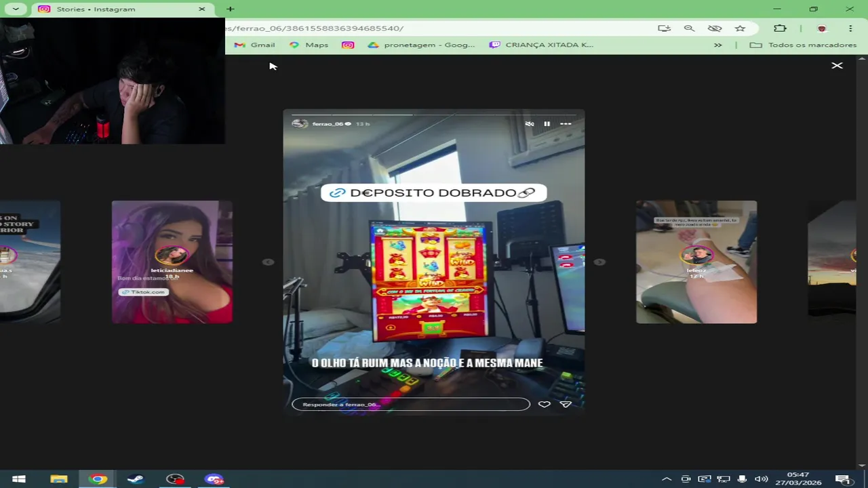Open Discord from the taskbar
This screenshot has width=868, height=488.
tap(214, 479)
